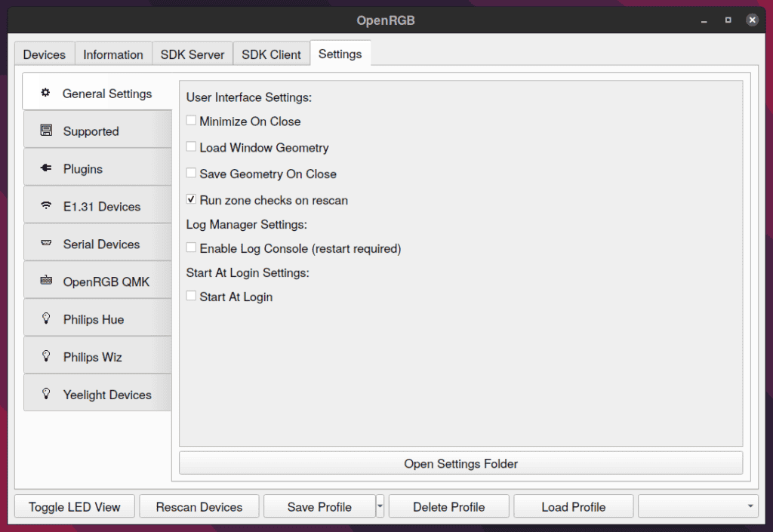The width and height of the screenshot is (773, 532).
Task: Click the Philips Wiz bulb icon
Action: click(x=46, y=355)
